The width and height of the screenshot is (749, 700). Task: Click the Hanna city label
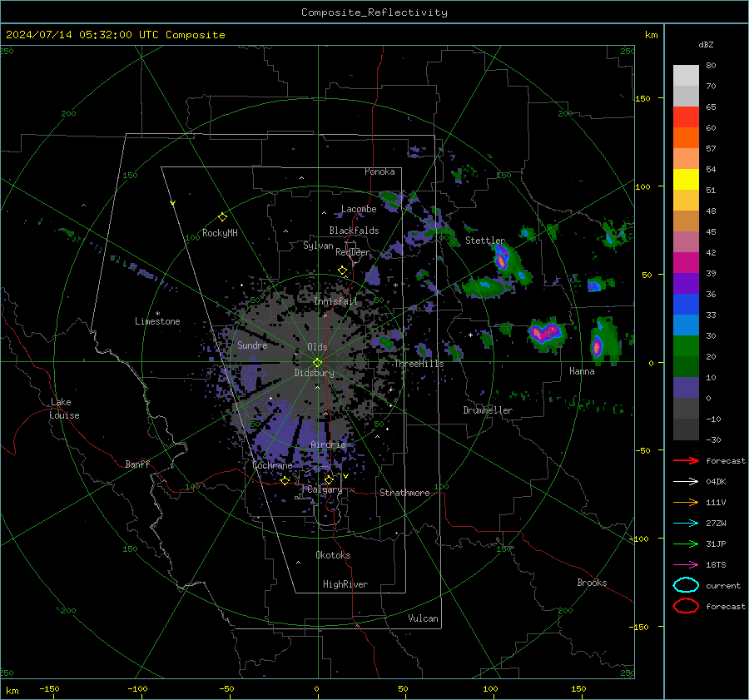click(x=582, y=371)
